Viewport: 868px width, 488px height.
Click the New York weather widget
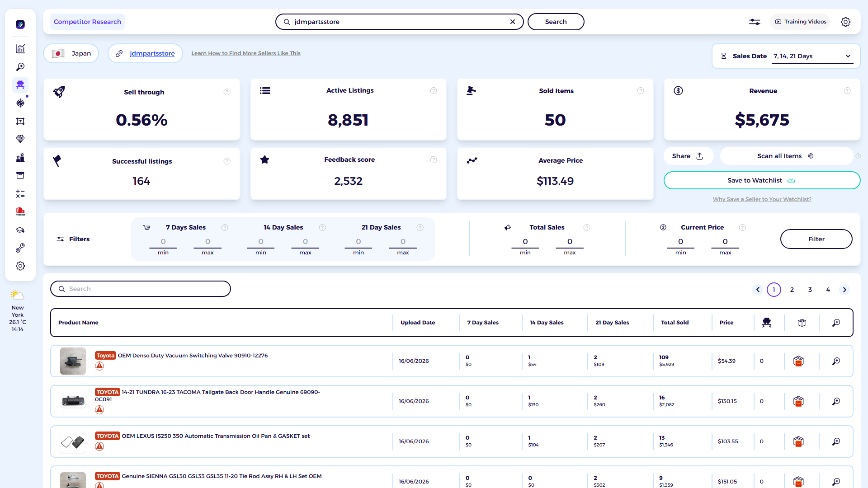(18, 311)
